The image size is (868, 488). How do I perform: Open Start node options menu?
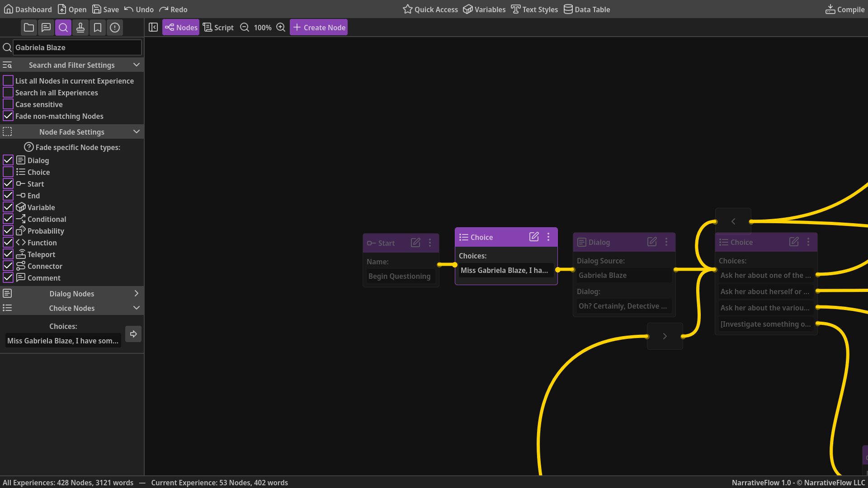click(430, 243)
